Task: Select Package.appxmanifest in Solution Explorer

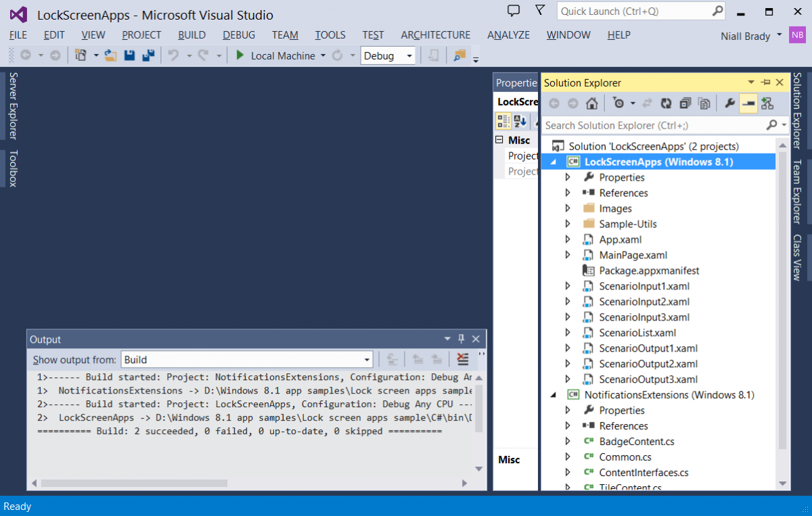Action: 649,271
